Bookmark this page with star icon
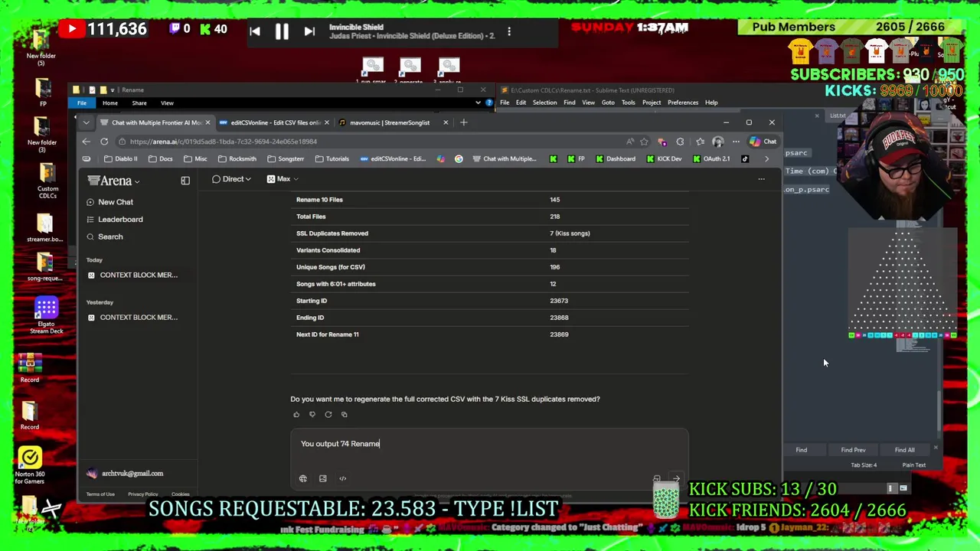The image size is (980, 551). [644, 142]
